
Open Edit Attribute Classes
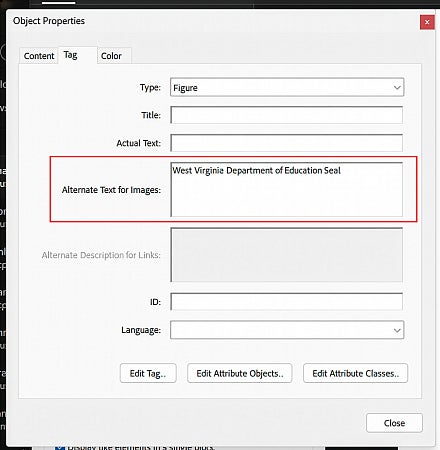point(355,373)
